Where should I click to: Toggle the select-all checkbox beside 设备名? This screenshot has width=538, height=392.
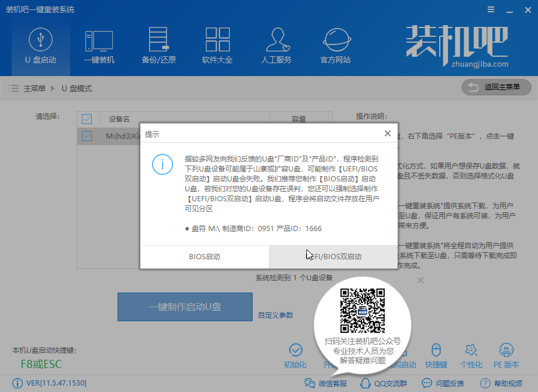pyautogui.click(x=87, y=119)
